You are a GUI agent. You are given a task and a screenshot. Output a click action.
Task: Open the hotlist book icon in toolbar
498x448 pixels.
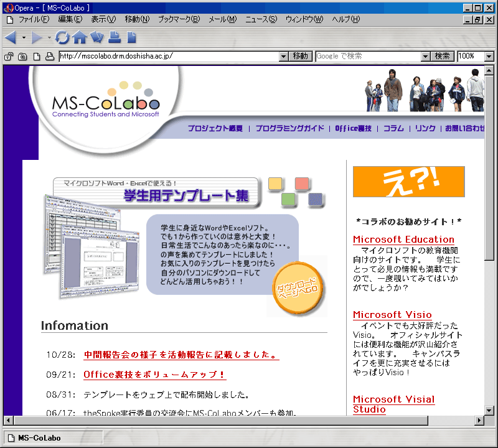[x=97, y=37]
